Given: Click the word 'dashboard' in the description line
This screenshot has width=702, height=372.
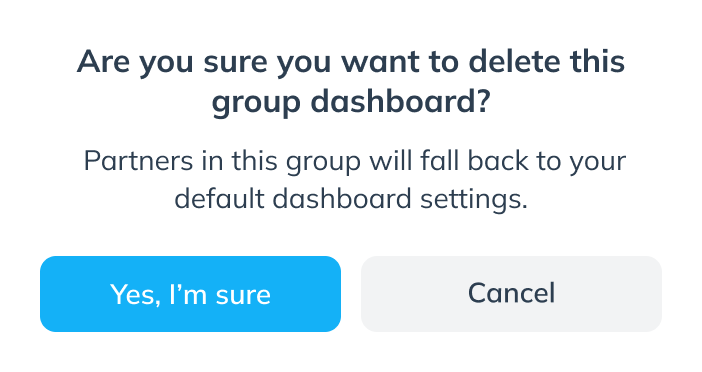Looking at the screenshot, I should click(x=342, y=199).
